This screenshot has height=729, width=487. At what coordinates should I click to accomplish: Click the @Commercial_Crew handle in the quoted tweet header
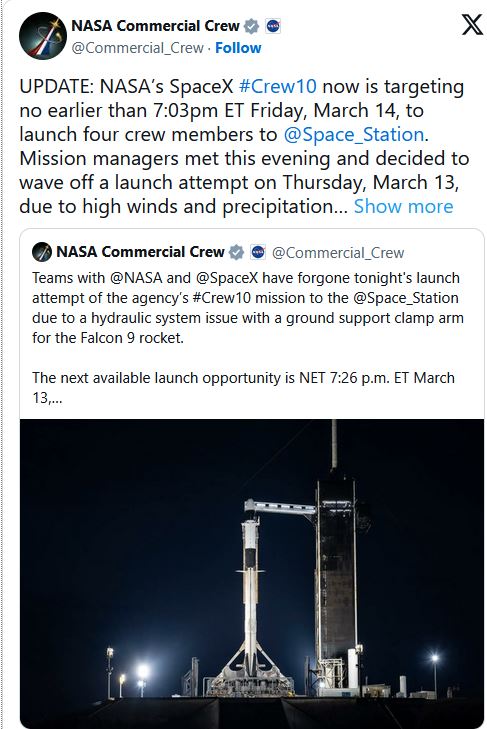(338, 252)
